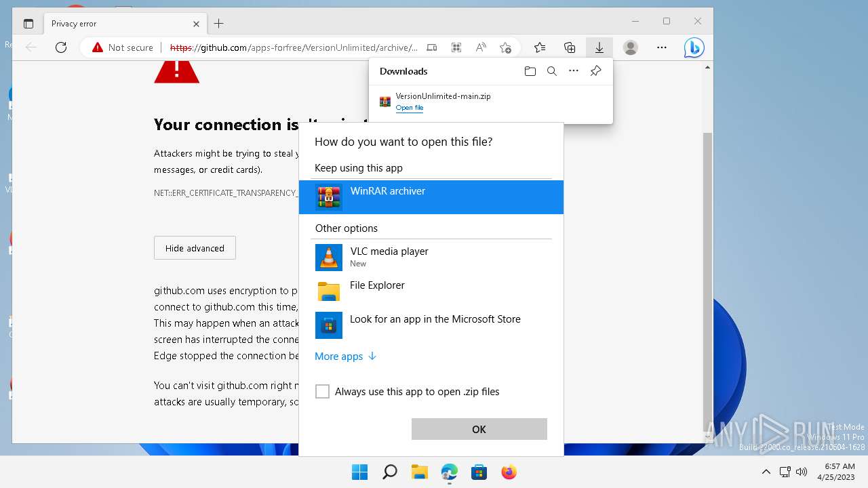Open Collections icon in toolbar
The image size is (868, 488).
click(570, 47)
